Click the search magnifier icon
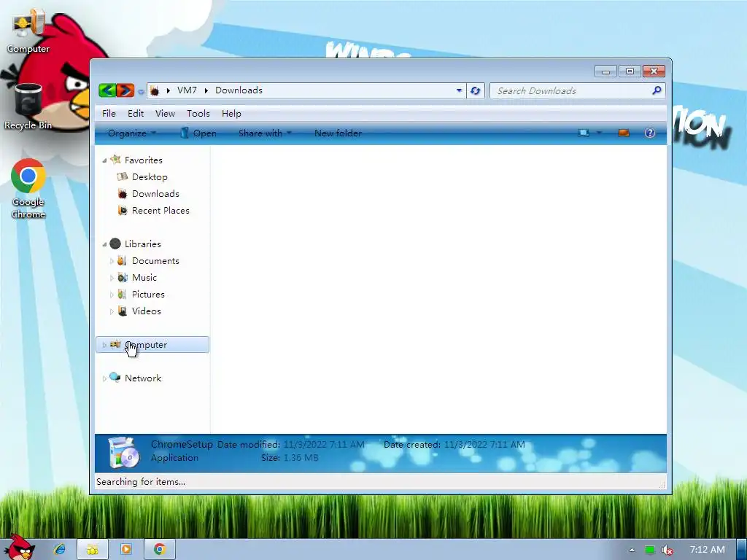Screen dimensions: 747x560 pyautogui.click(x=657, y=90)
